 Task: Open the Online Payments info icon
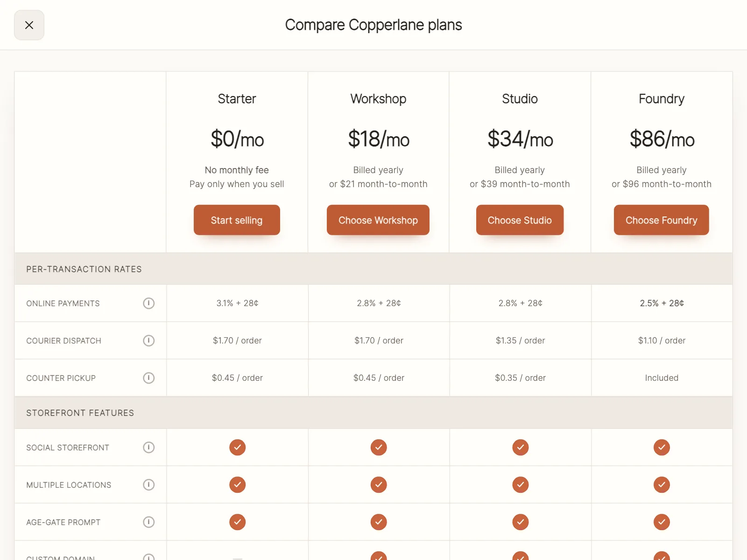coord(148,303)
